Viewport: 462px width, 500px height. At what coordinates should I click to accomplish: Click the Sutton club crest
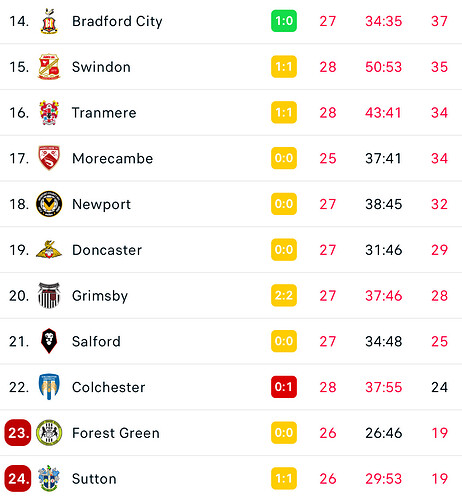pos(49,478)
